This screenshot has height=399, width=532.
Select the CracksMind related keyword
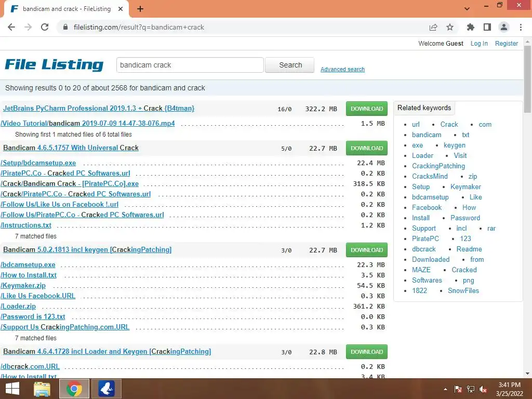[x=430, y=177]
